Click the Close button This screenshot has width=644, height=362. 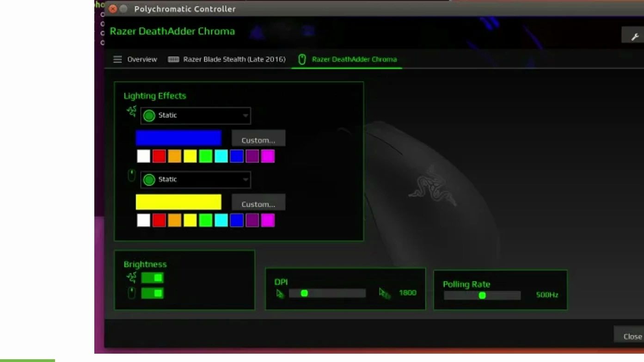pos(630,335)
